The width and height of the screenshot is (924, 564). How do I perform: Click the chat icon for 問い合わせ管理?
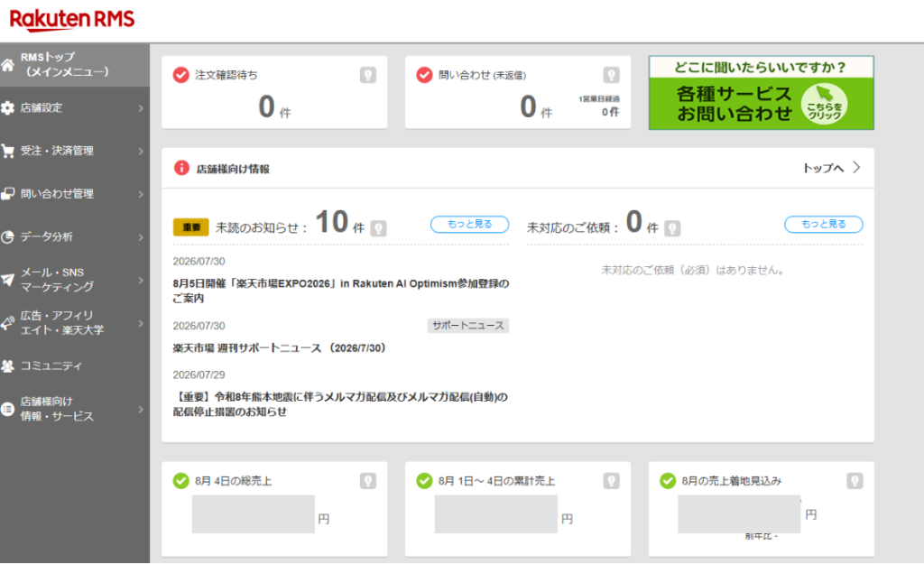click(x=7, y=194)
